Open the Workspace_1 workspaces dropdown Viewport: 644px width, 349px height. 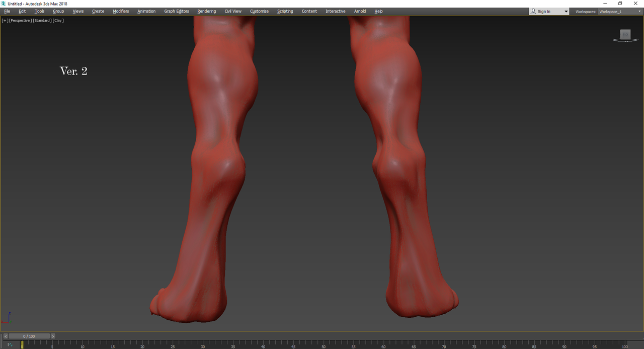pos(620,12)
